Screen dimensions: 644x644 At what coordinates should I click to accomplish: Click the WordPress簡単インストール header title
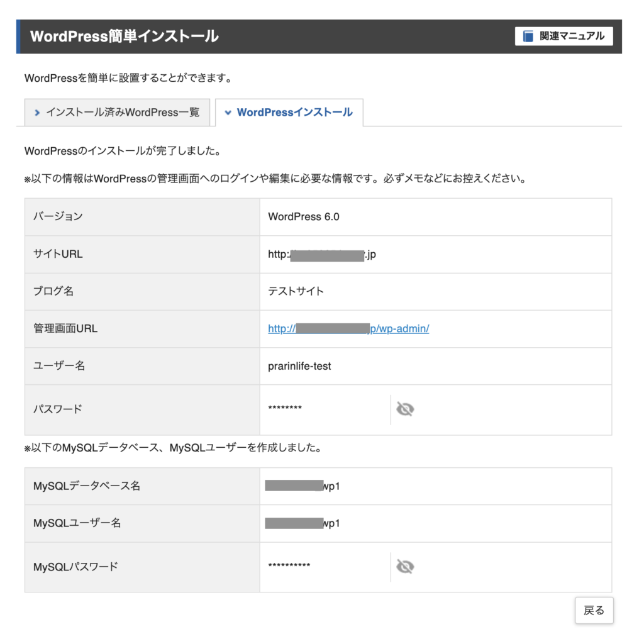tap(125, 36)
